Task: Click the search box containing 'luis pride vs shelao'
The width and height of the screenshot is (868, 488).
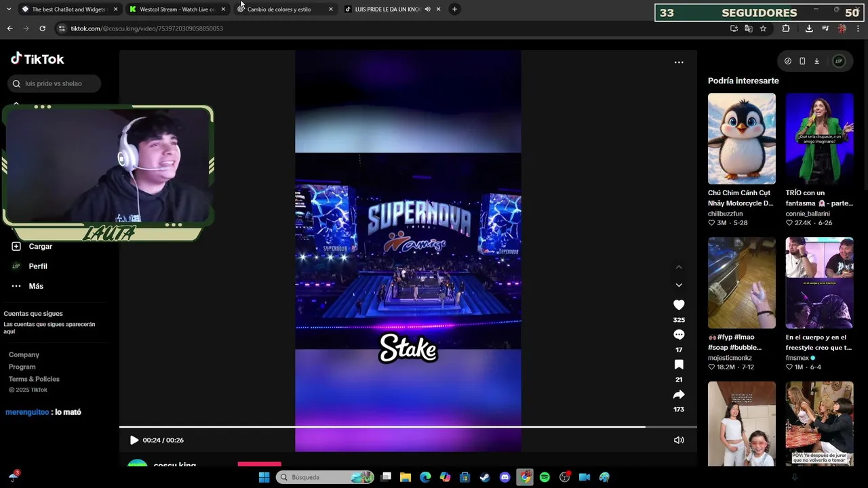Action: [x=54, y=83]
